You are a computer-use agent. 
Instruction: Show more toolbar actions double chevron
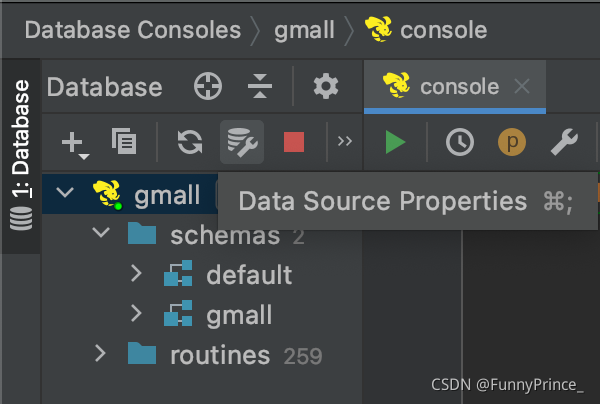pyautogui.click(x=345, y=142)
